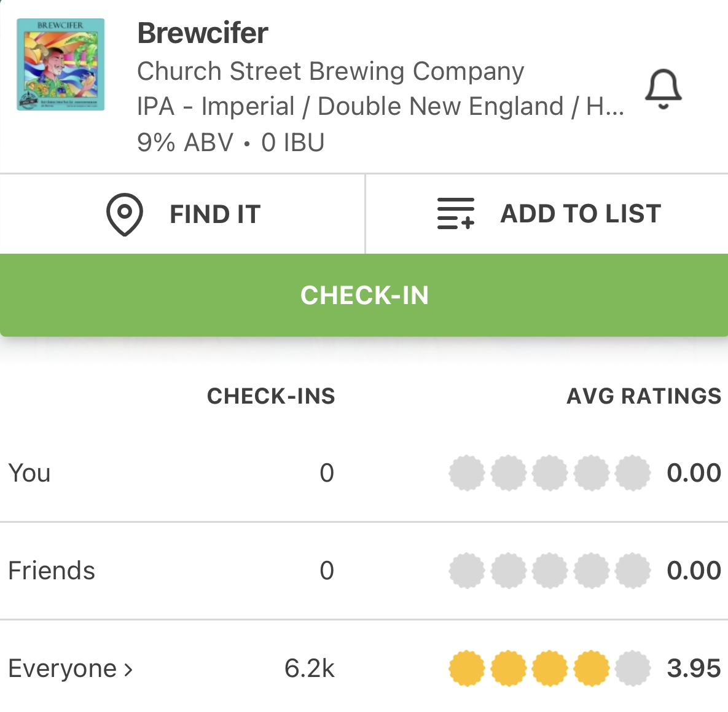Viewport: 728px width, 712px height.
Task: Tap the 3.95 average rating value
Action: [694, 668]
